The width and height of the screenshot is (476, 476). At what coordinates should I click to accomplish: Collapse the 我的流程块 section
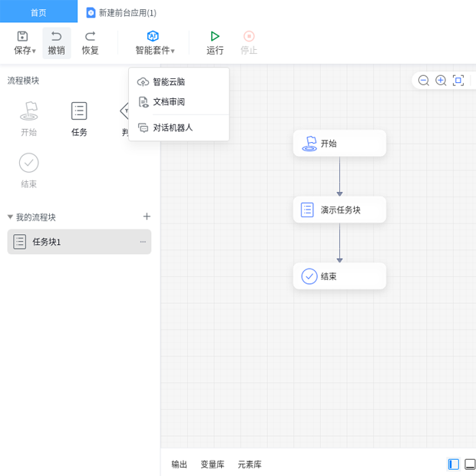[x=11, y=217]
